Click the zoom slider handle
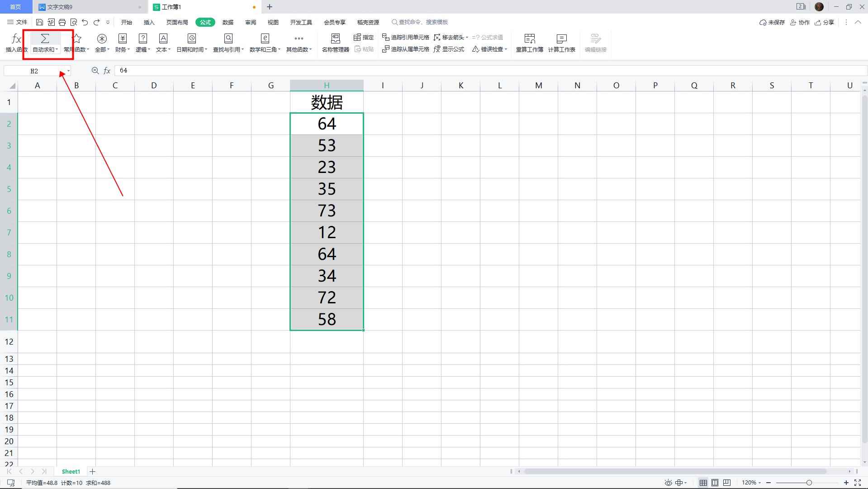Viewport: 868px width, 489px height. [x=809, y=483]
